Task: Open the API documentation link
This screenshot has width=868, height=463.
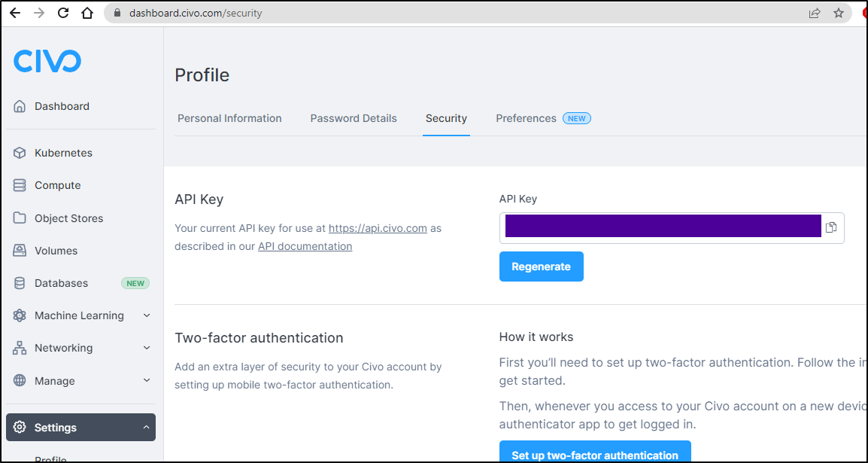Action: [305, 246]
